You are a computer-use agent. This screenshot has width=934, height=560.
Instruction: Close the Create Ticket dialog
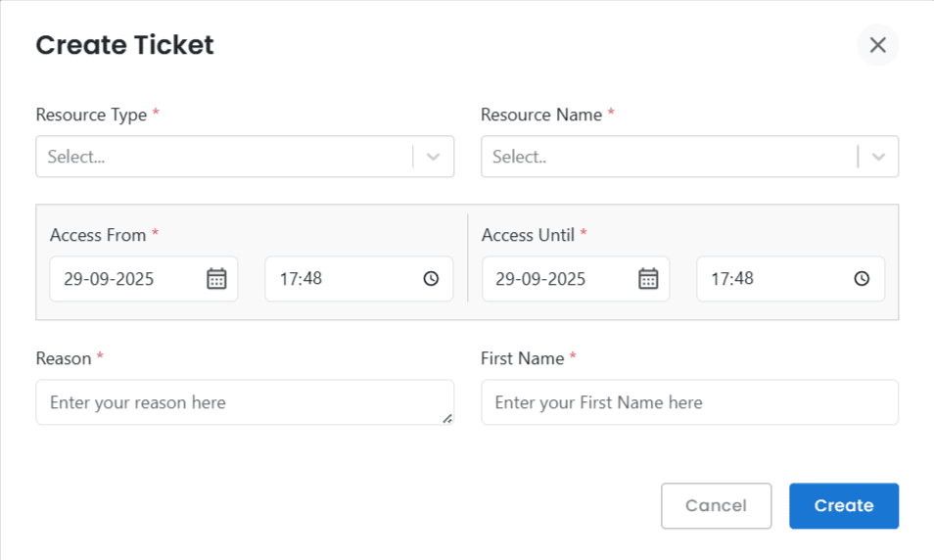pos(877,45)
